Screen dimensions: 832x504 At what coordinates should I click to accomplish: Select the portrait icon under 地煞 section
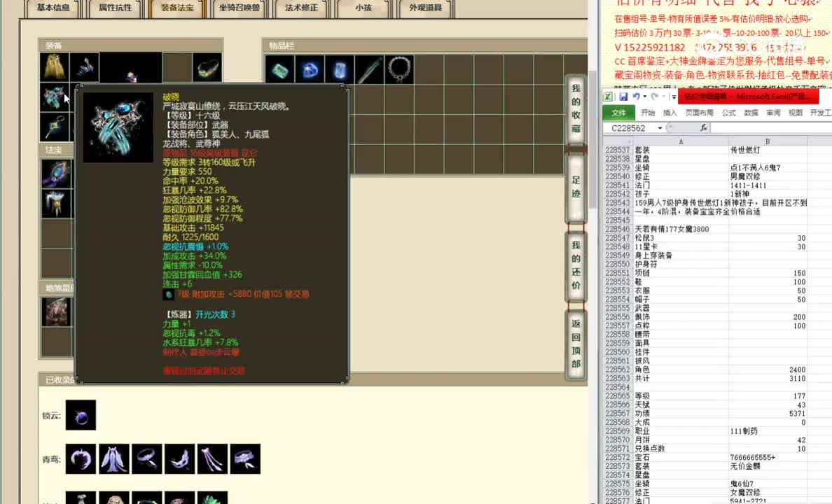click(x=56, y=312)
